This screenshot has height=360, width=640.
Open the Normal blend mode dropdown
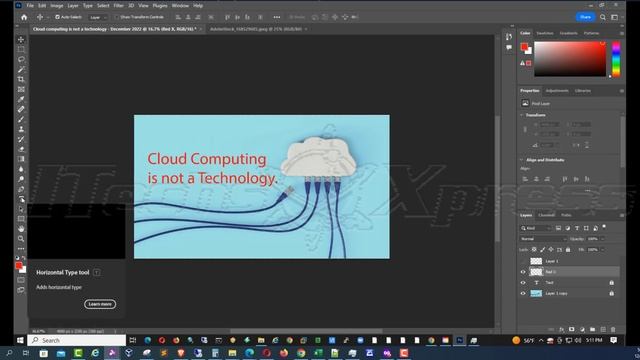pyautogui.click(x=543, y=239)
